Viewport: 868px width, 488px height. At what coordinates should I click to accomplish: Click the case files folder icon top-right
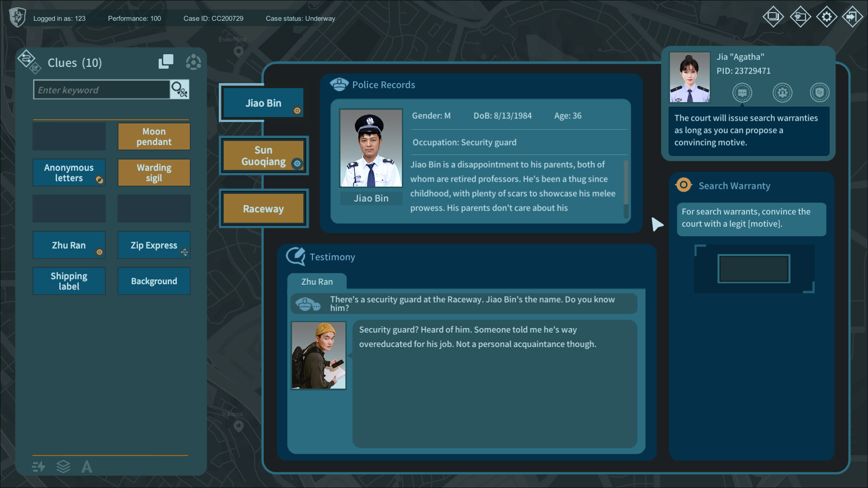tap(800, 17)
